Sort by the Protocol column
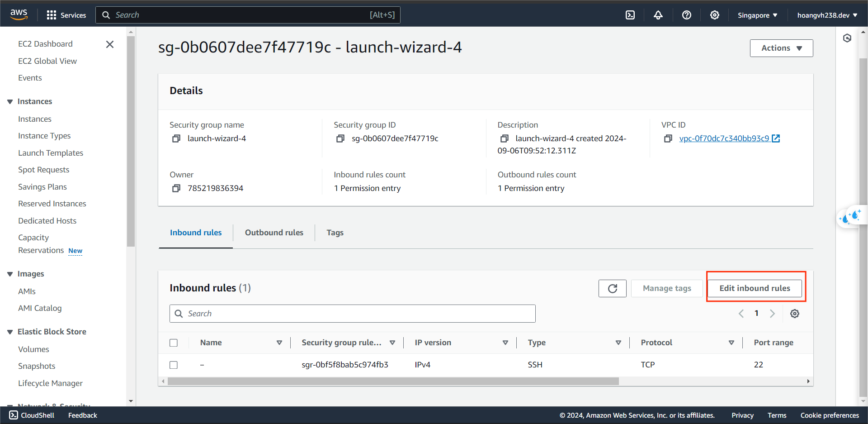 coord(731,343)
